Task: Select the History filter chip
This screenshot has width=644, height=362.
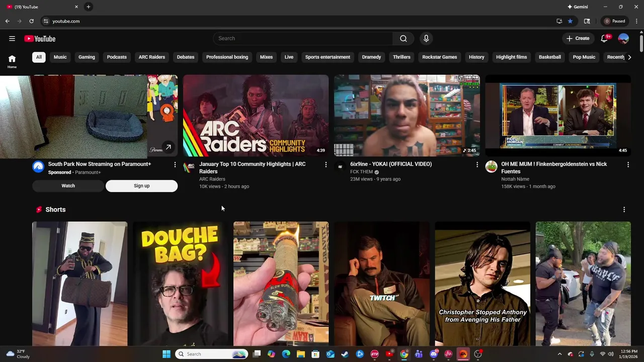Action: click(476, 57)
